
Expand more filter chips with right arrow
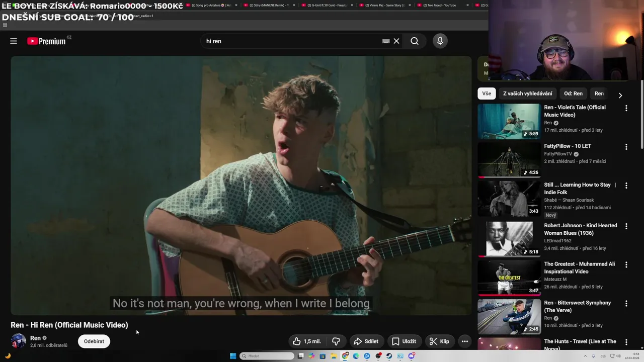pos(620,95)
